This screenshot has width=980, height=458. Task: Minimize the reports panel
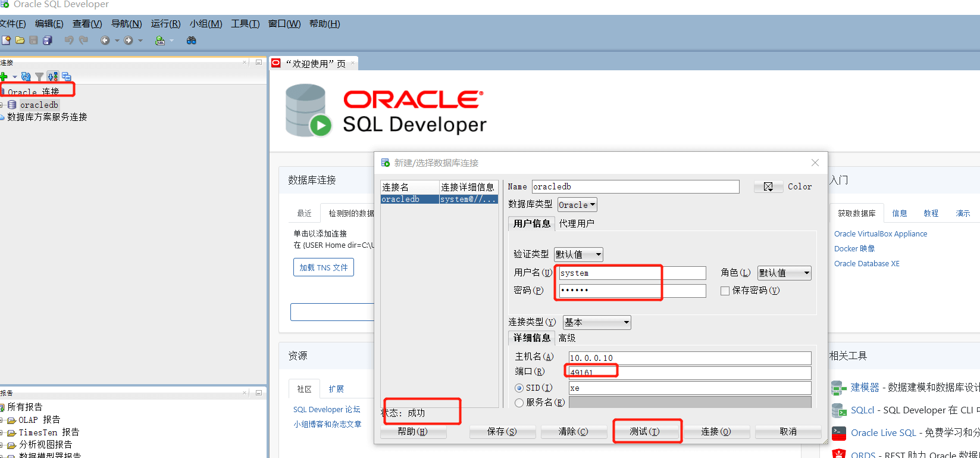coord(259,392)
